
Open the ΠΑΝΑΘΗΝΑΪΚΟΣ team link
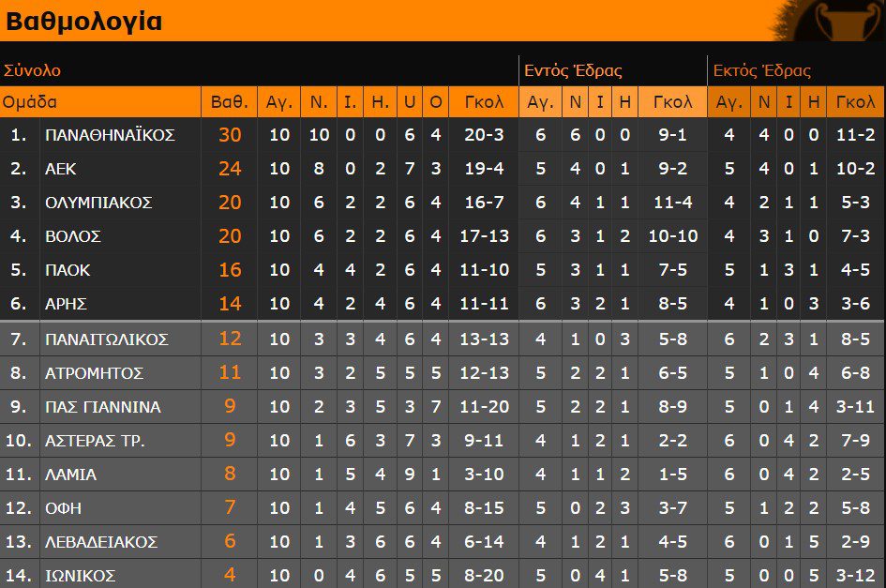pyautogui.click(x=110, y=135)
